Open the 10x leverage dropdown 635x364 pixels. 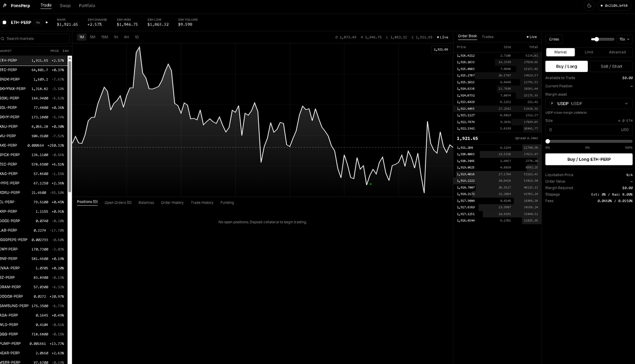pos(624,39)
